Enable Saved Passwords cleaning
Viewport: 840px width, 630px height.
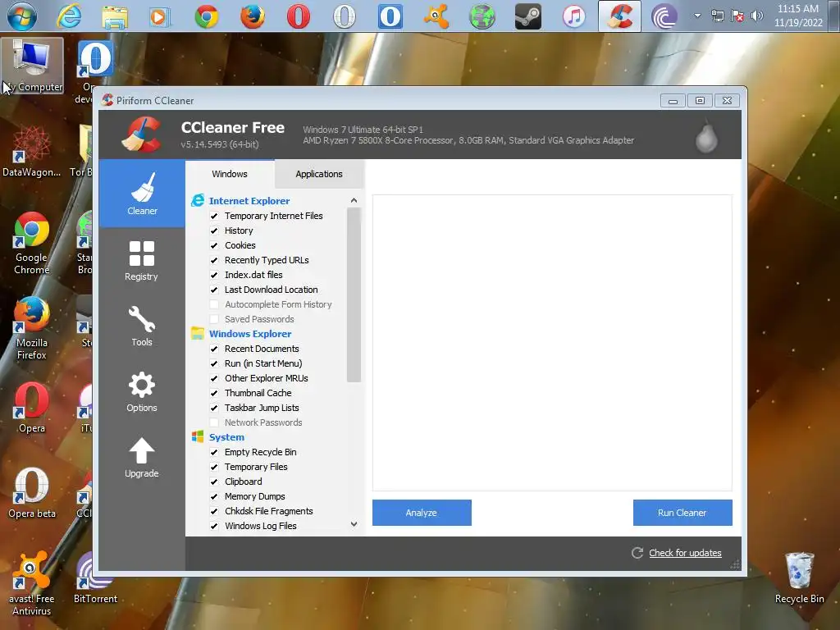tap(214, 319)
